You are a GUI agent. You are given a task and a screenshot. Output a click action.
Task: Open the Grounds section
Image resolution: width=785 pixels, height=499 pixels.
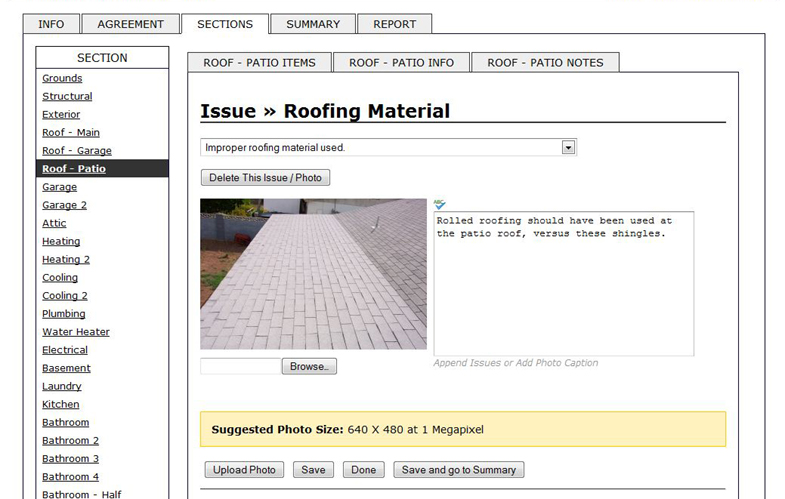(x=62, y=78)
